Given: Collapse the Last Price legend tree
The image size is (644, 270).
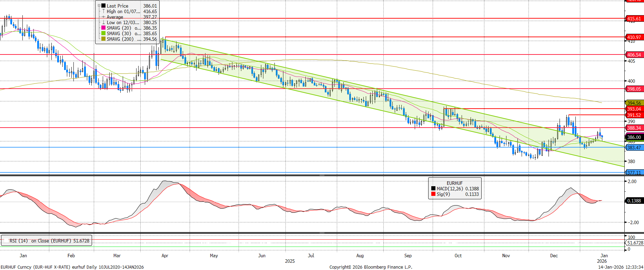Looking at the screenshot, I should [x=99, y=6].
